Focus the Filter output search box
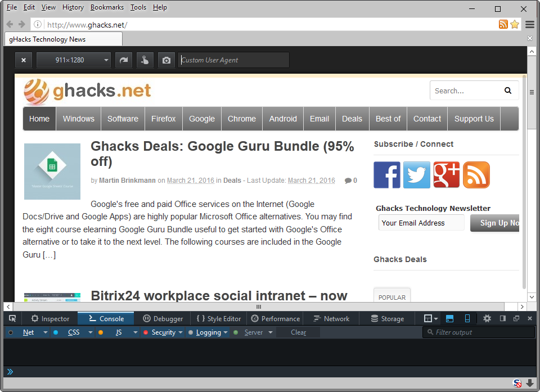This screenshot has height=392, width=540. click(x=478, y=332)
